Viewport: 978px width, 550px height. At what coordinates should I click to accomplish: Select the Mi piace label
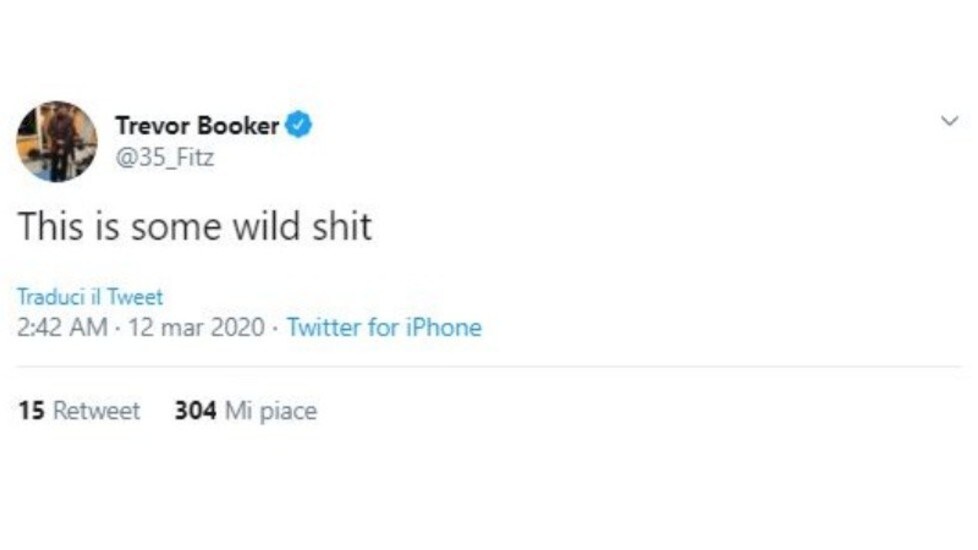tap(271, 412)
